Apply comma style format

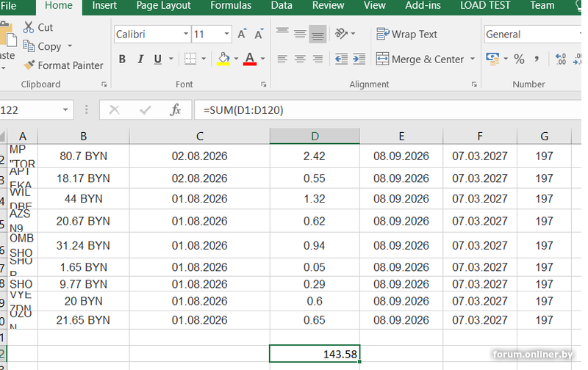[537, 59]
